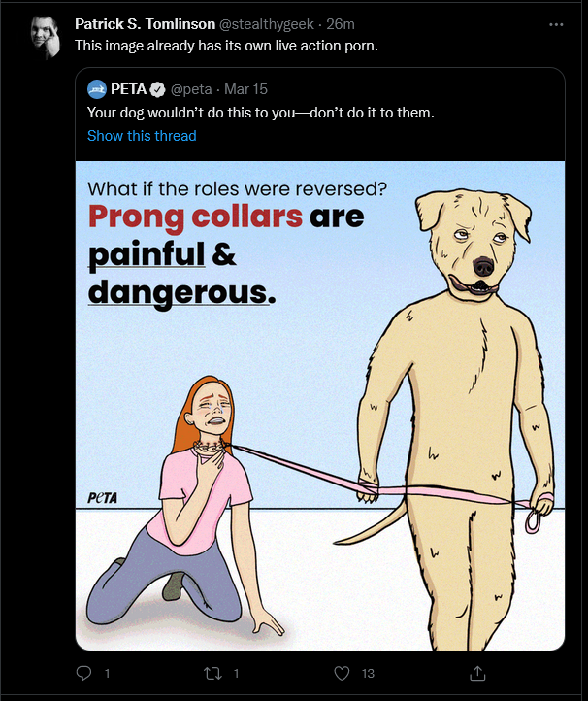588x701 pixels.
Task: Click the PETA display name in quoted tweet
Action: coord(128,89)
